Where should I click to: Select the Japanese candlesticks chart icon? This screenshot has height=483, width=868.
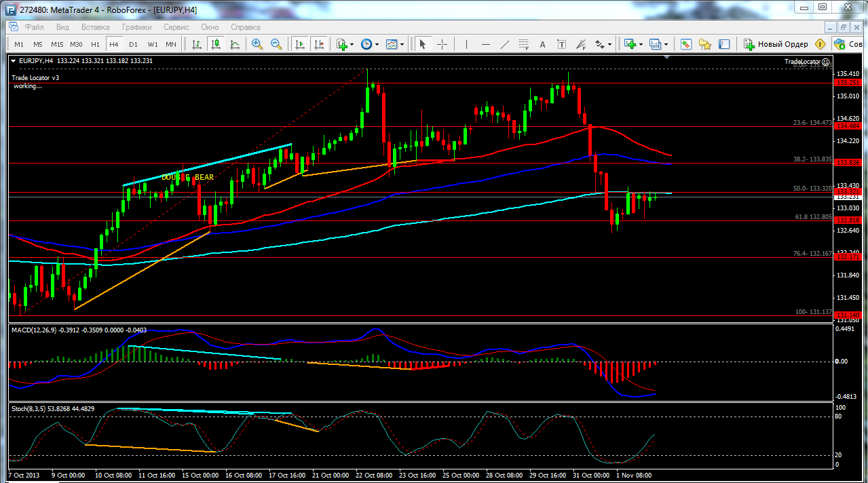216,44
